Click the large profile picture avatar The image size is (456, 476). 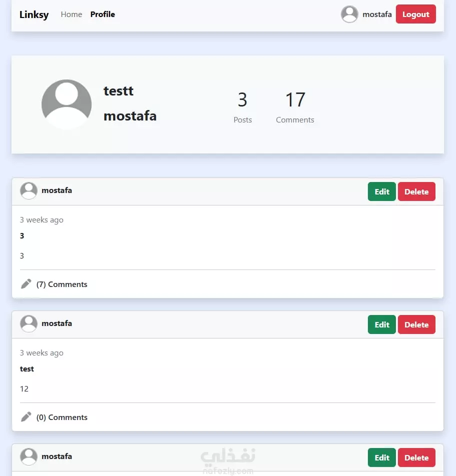67,104
